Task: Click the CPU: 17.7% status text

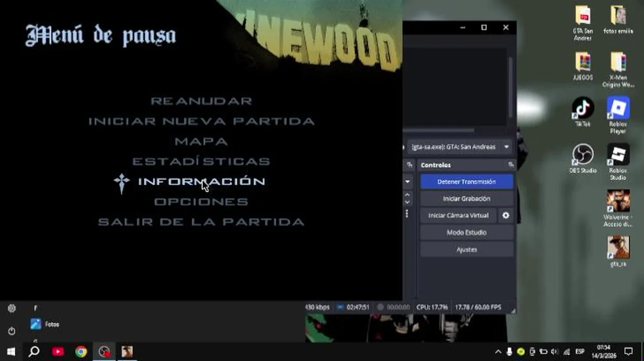Action: point(432,307)
